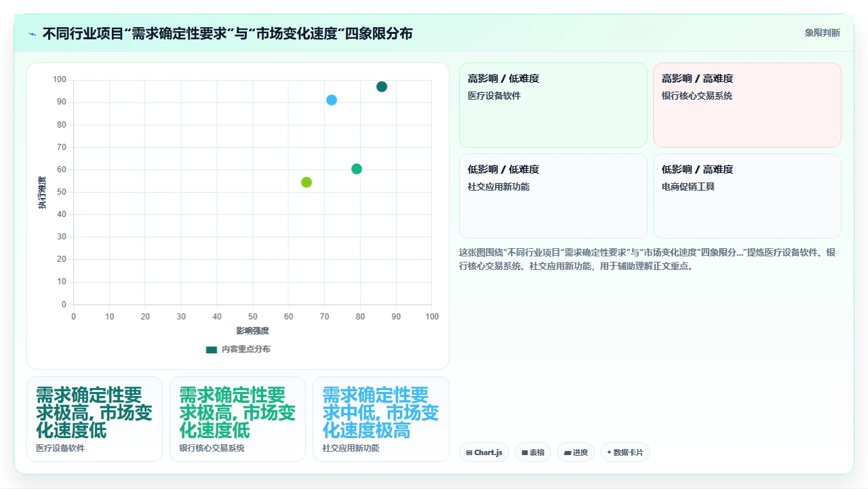Click the icon in the 进度 tag
868x489 pixels.
[567, 452]
